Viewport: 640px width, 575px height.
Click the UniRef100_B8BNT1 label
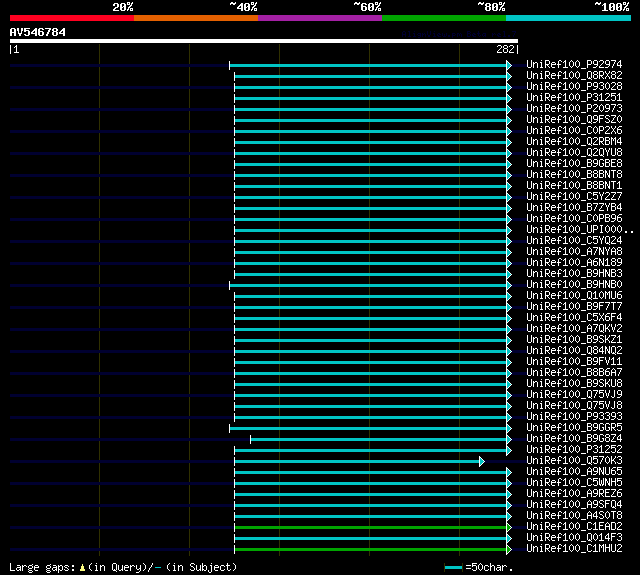[574, 186]
